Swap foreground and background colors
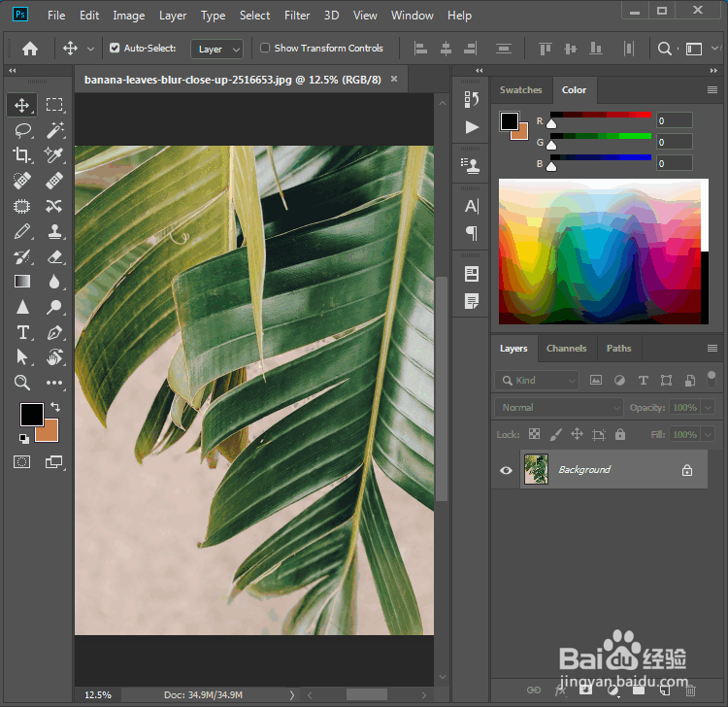 click(55, 407)
